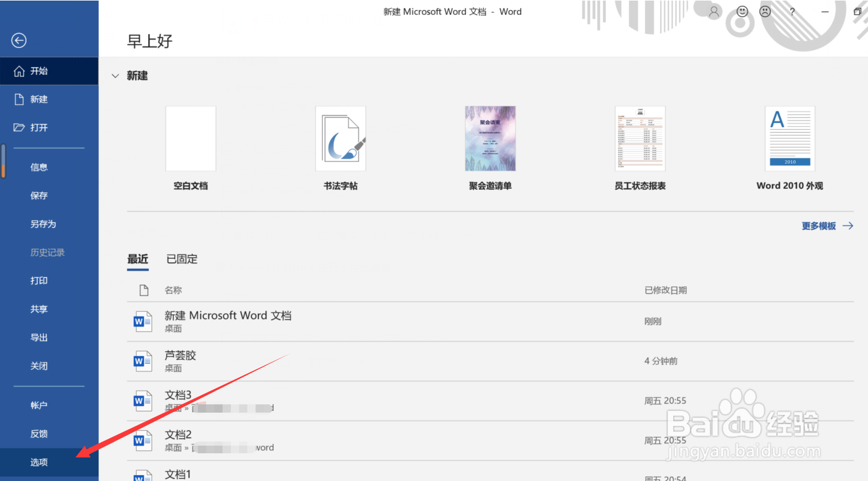Click 反馈 in the sidebar
This screenshot has width=868, height=481.
tap(39, 433)
